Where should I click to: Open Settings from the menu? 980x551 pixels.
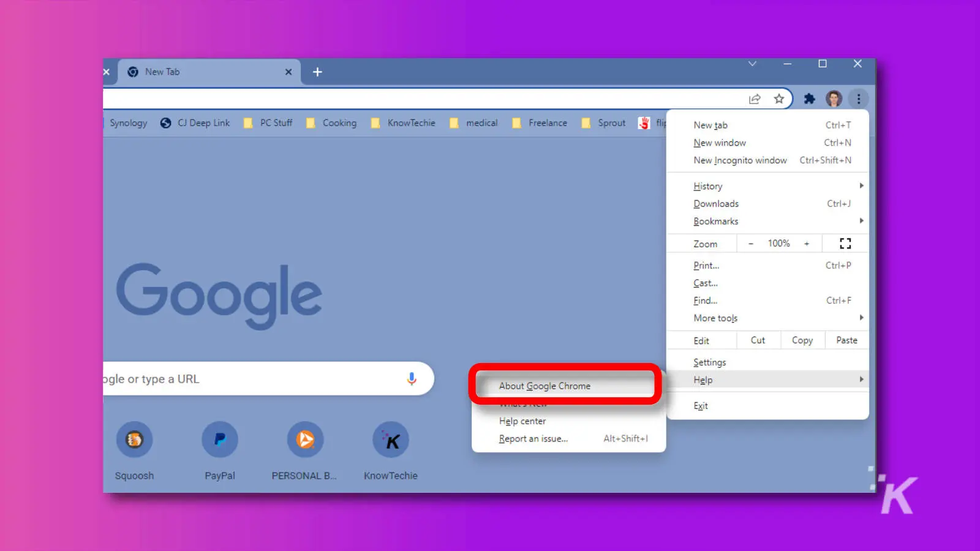click(767, 362)
